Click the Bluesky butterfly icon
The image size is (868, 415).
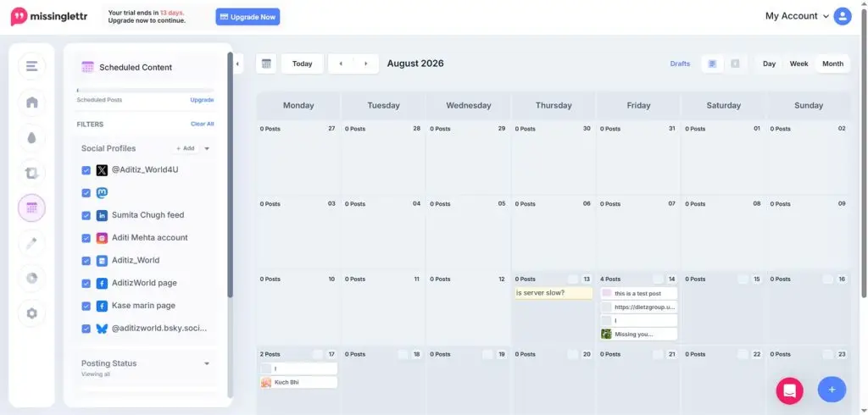tap(102, 329)
